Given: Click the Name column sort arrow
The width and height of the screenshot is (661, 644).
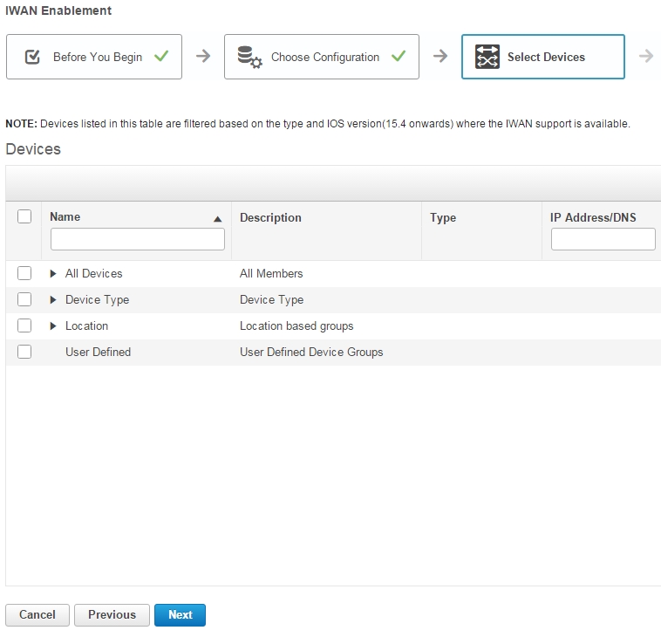Looking at the screenshot, I should 217,219.
